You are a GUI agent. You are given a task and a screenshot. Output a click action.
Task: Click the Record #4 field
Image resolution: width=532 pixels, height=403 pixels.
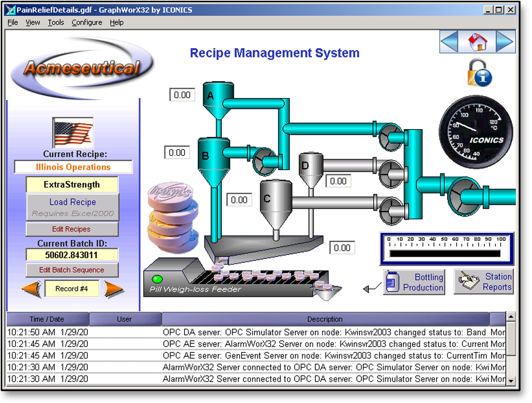72,289
